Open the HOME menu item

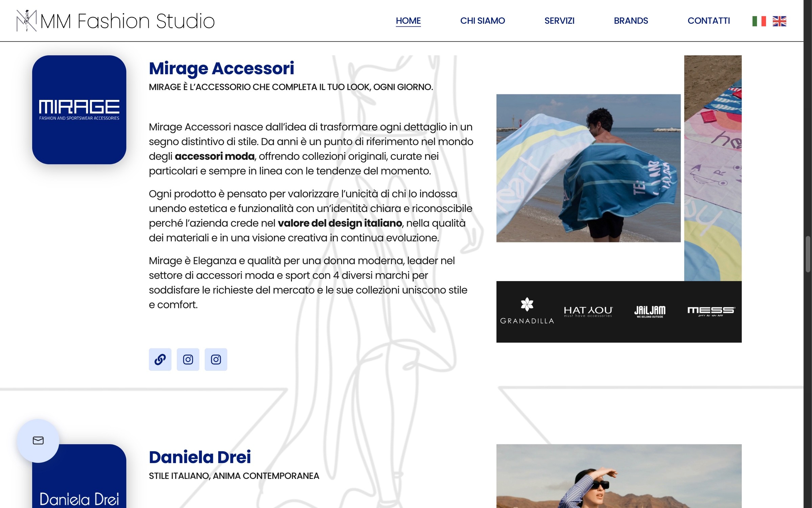tap(408, 21)
